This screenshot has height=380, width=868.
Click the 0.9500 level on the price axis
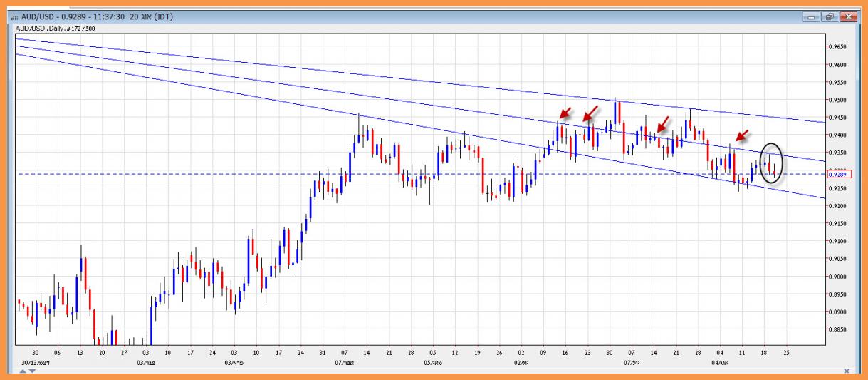(x=837, y=100)
